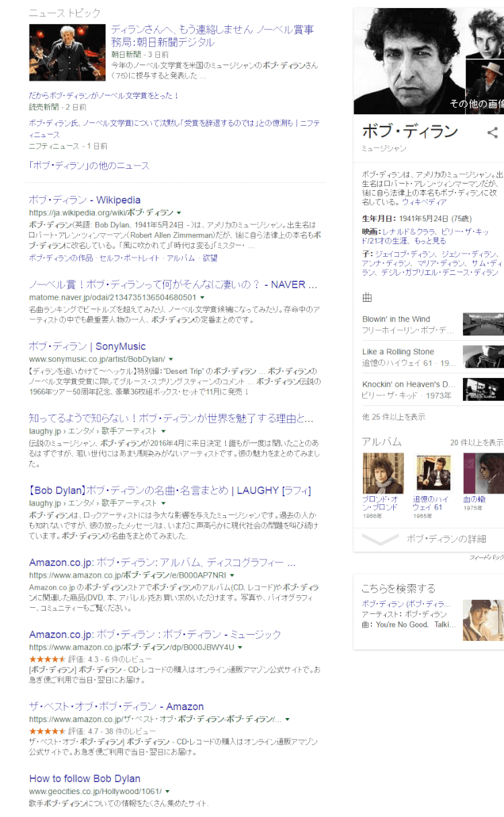Open ボブ・ディラン - Wikipedia result

[x=85, y=200]
